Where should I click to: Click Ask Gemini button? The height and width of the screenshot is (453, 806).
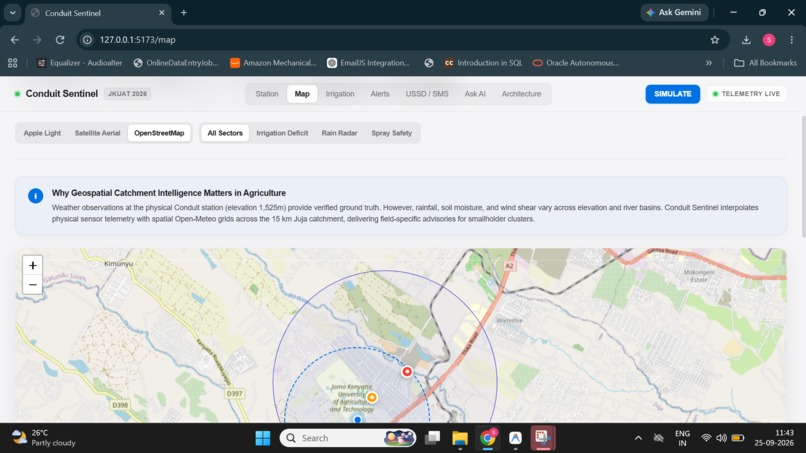click(x=674, y=12)
